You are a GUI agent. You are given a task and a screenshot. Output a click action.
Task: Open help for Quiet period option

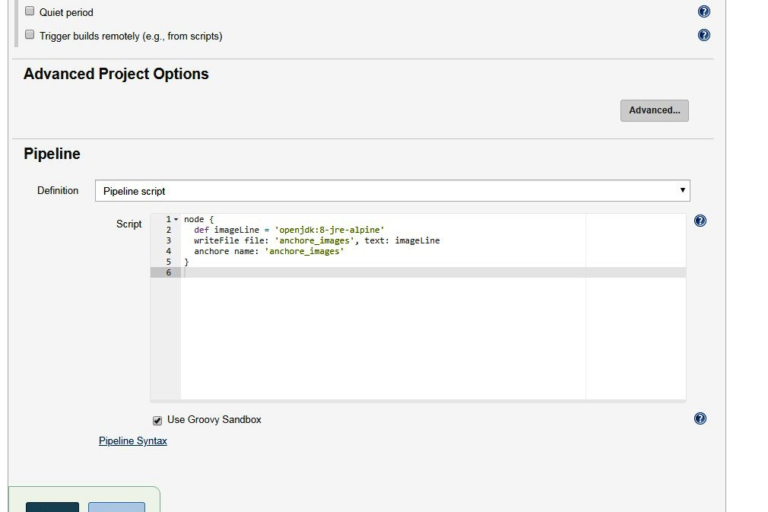pyautogui.click(x=704, y=11)
